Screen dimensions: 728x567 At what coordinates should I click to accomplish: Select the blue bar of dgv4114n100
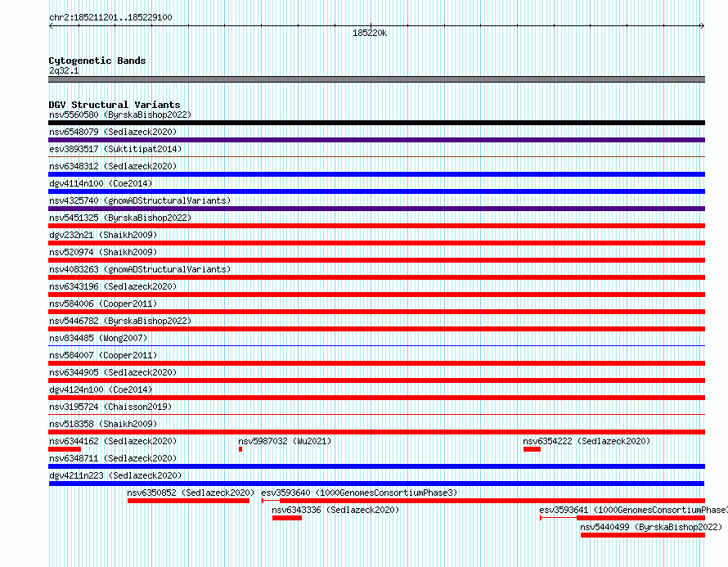tap(376, 191)
